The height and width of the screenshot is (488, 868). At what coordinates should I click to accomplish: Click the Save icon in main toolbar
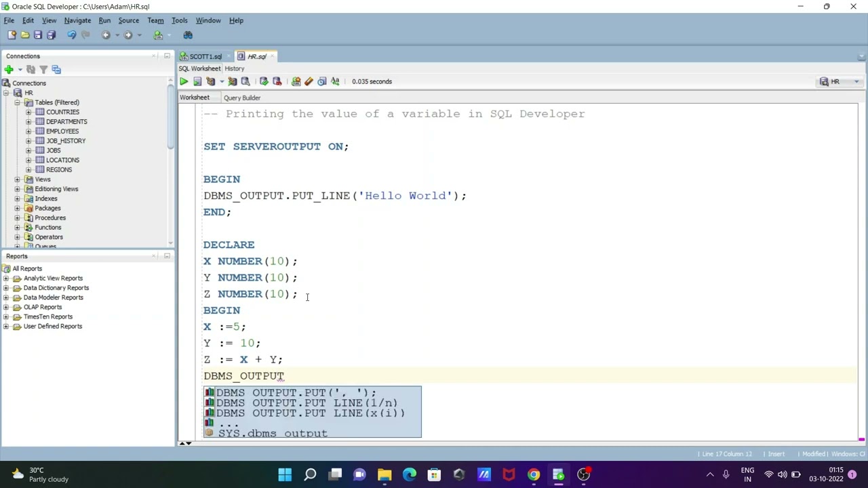[38, 35]
